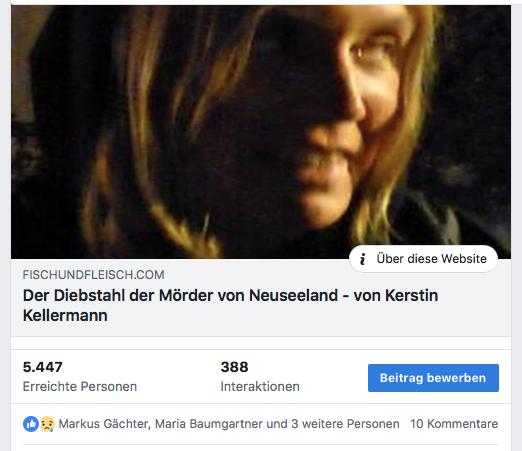522x451 pixels.
Task: Click the article preview photo thumbnail
Action: 261,132
